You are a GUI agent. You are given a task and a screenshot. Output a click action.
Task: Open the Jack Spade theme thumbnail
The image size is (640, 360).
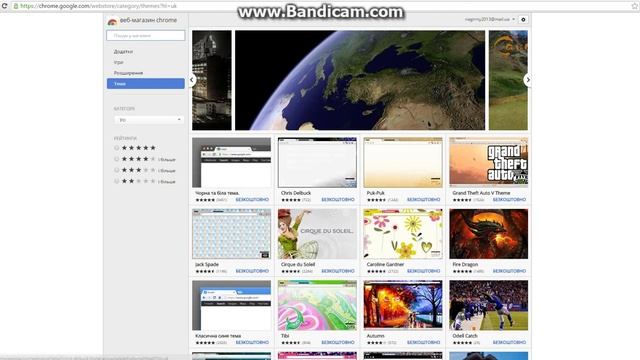click(231, 234)
